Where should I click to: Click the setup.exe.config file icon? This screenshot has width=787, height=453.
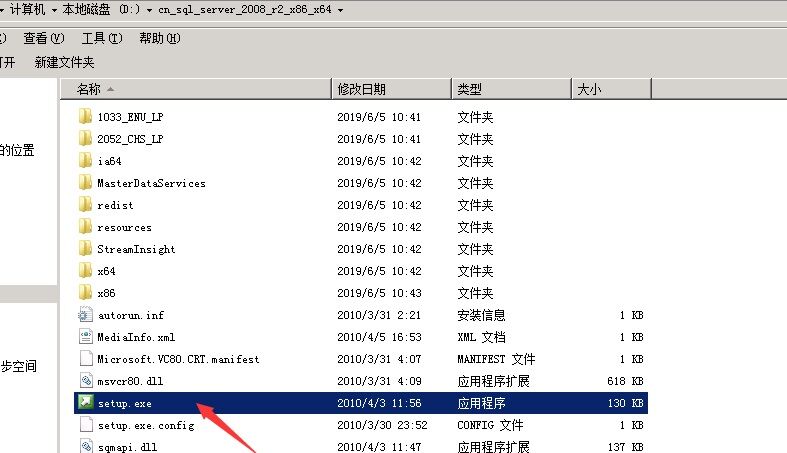pyautogui.click(x=85, y=425)
